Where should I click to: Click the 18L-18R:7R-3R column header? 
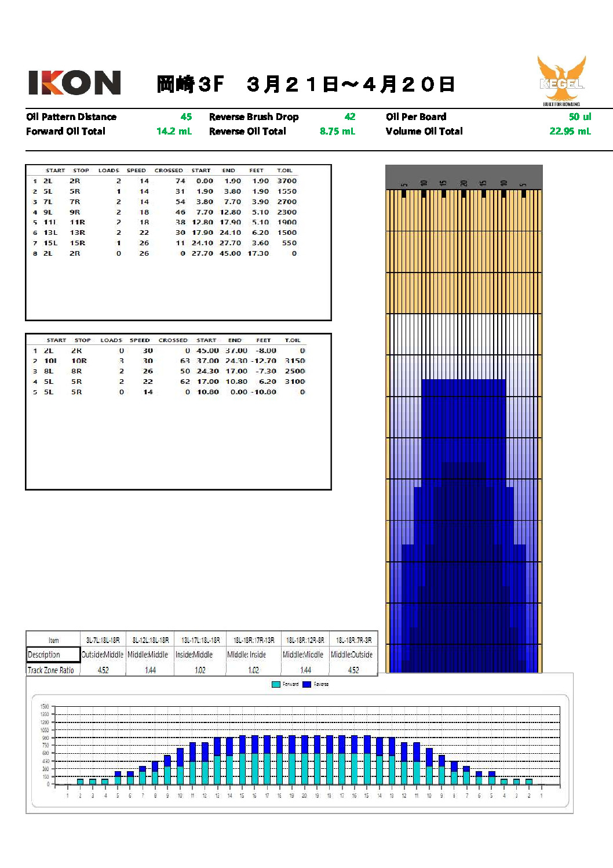click(353, 640)
